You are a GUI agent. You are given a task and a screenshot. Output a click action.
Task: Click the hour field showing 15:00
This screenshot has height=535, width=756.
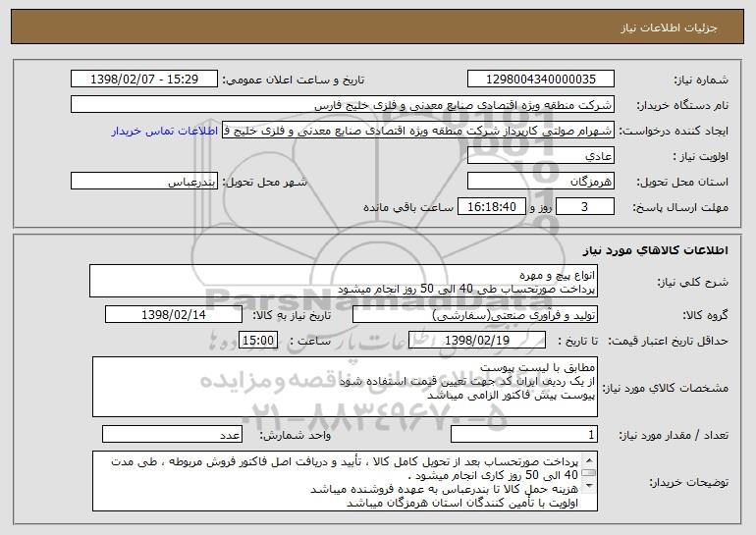[x=258, y=341]
